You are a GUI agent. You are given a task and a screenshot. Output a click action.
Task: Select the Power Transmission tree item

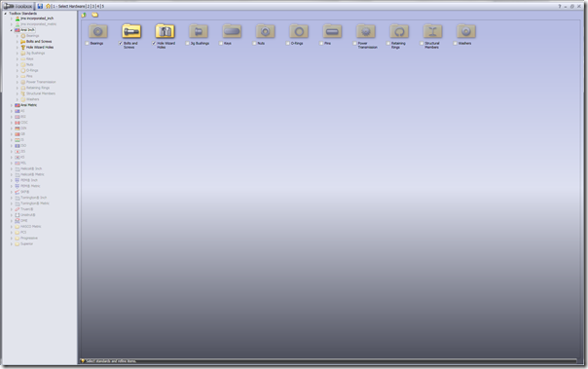point(41,82)
